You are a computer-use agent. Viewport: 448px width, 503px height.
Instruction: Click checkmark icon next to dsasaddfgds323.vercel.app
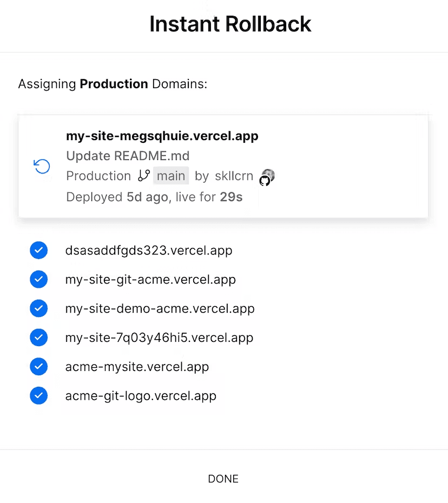[x=38, y=250]
